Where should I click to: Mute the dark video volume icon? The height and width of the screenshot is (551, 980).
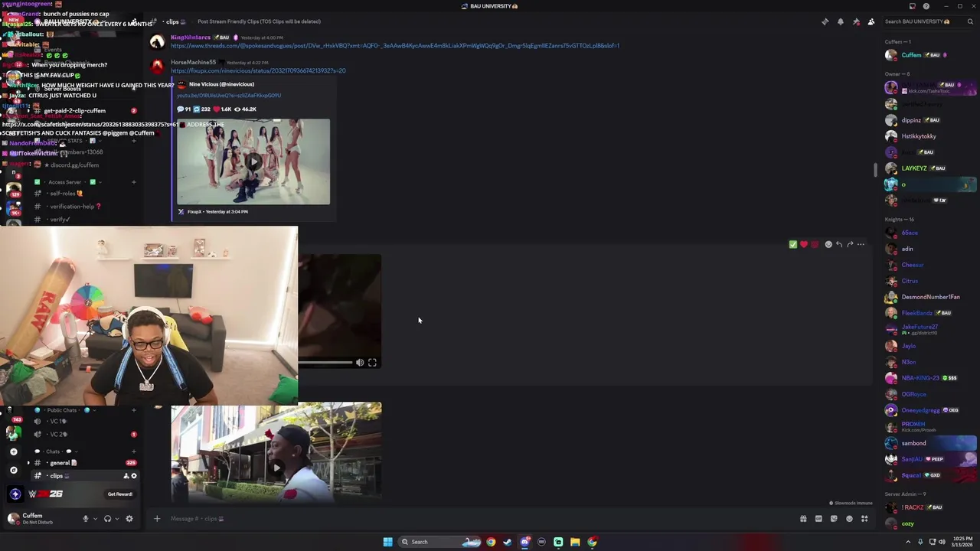[360, 363]
